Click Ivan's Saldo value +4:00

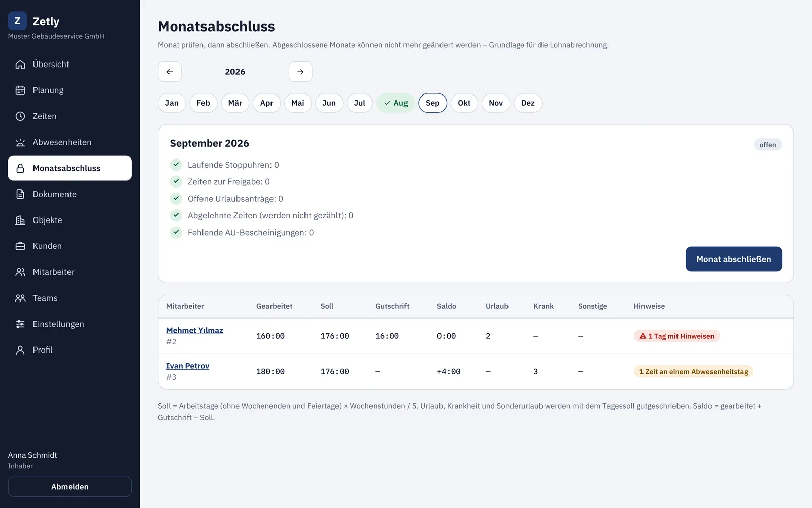449,371
